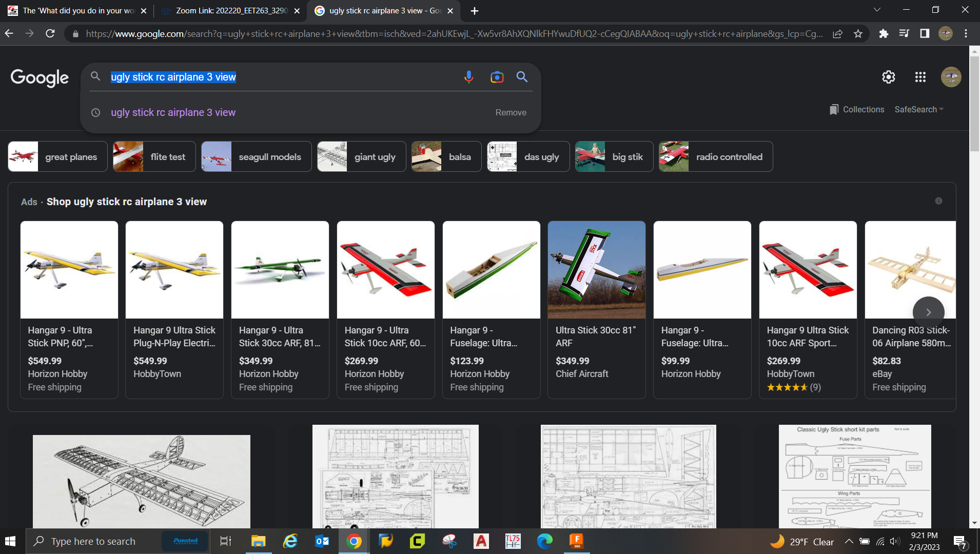Click the Windows Start button
The image size is (980, 554).
pyautogui.click(x=10, y=541)
